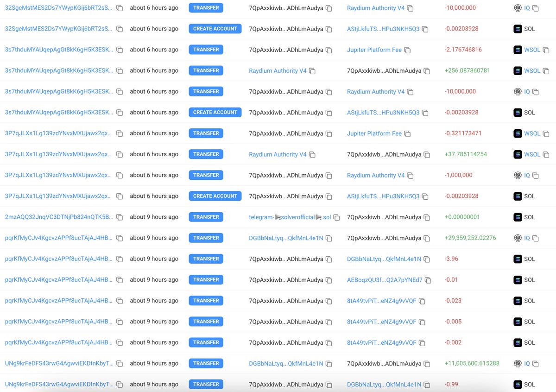Click 'about 9 hours ago' in +0.00000001 row
The image size is (556, 392).
pyautogui.click(x=154, y=217)
